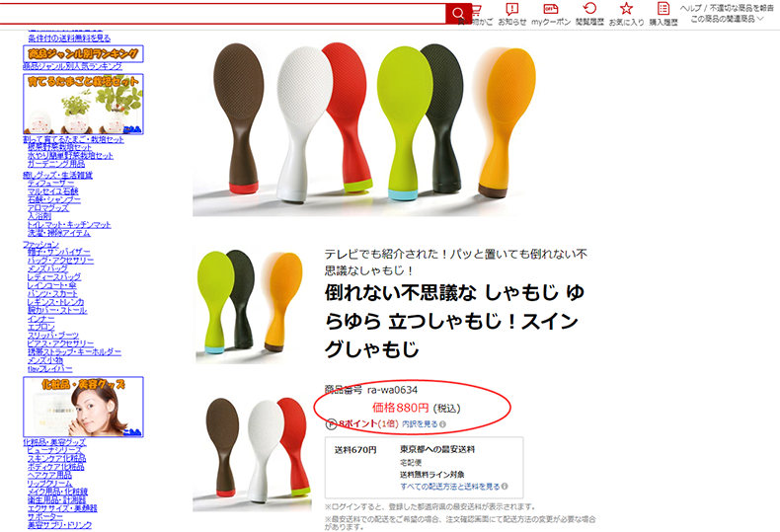
Task: Open the ピアス・アクセサリー link
Action: click(x=60, y=343)
